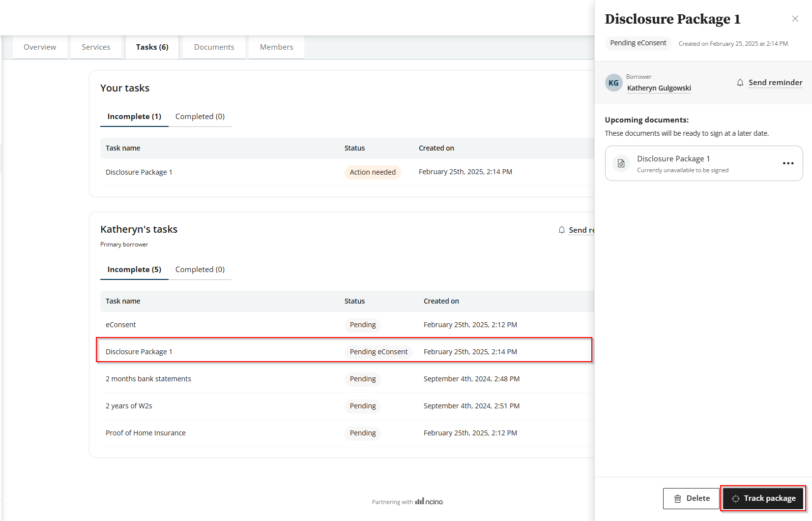Viewport: 812px width, 521px height.
Task: Click the bell icon beside Send reminder in panel
Action: point(740,83)
